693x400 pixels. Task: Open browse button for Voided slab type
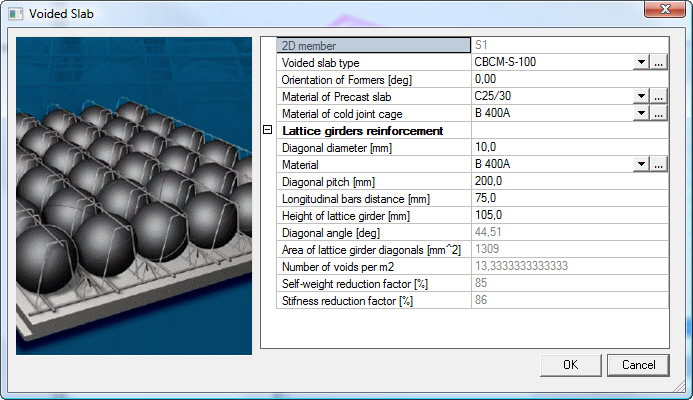(x=659, y=62)
